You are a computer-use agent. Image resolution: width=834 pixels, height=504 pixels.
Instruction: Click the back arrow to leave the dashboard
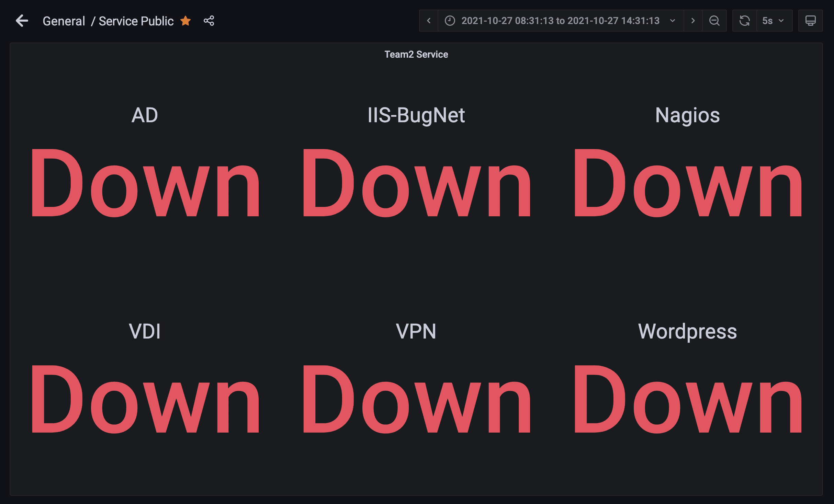coord(22,21)
